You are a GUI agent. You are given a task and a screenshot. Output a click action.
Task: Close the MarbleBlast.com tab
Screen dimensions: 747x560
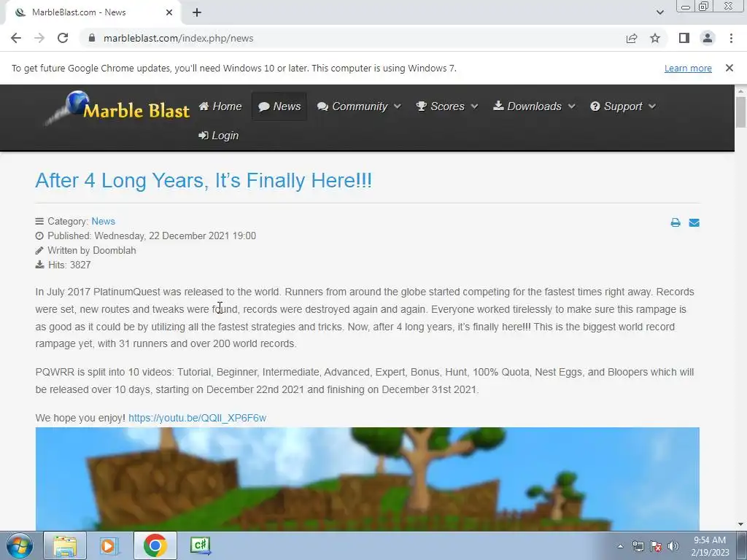point(169,12)
